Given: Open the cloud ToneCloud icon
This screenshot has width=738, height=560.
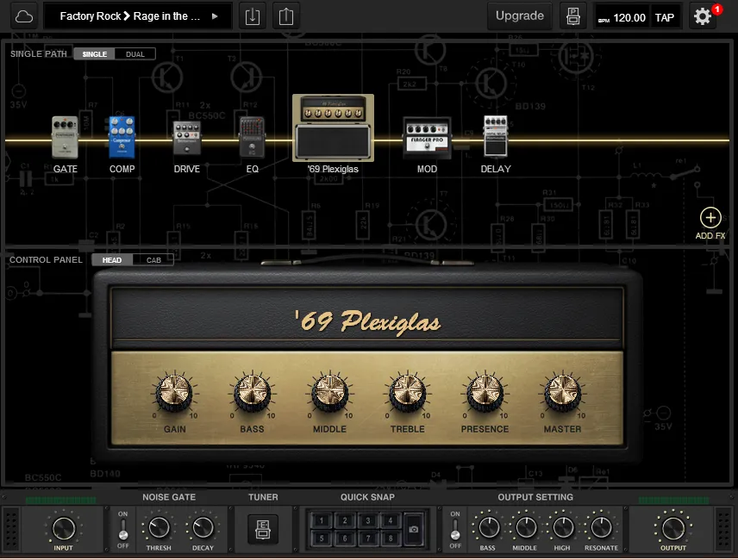Looking at the screenshot, I should pyautogui.click(x=23, y=16).
